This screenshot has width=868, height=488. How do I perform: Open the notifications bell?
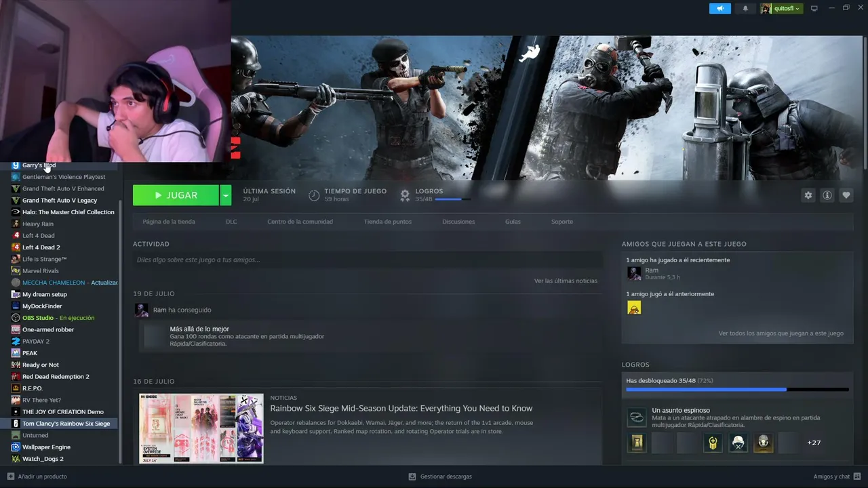tap(745, 8)
